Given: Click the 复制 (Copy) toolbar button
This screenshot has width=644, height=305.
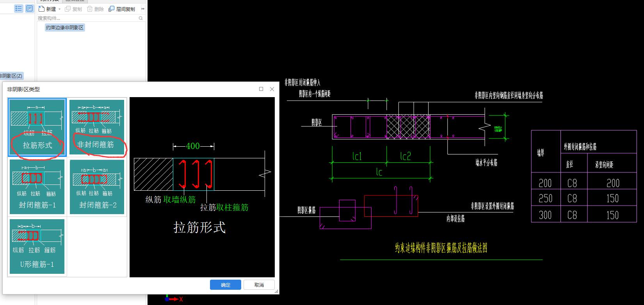Looking at the screenshot, I should [x=73, y=9].
